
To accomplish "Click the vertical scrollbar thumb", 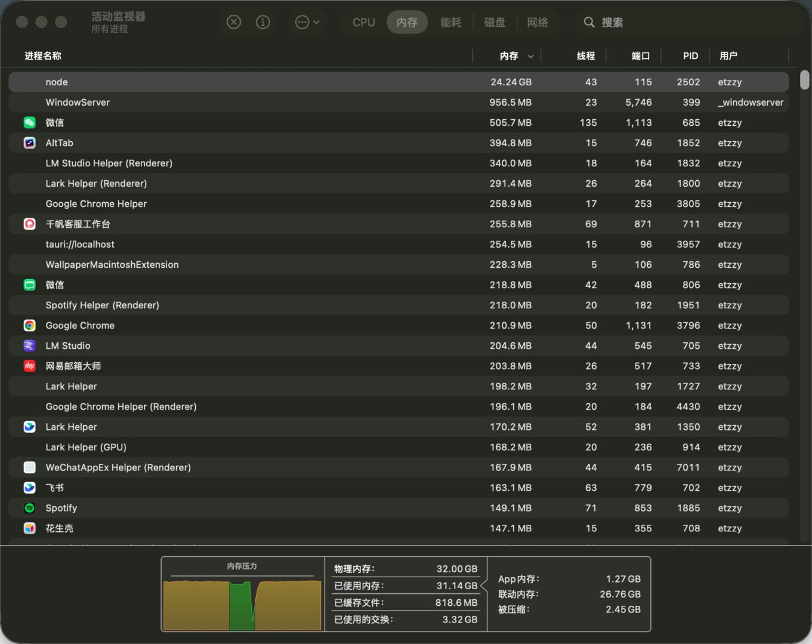I will (x=804, y=80).
